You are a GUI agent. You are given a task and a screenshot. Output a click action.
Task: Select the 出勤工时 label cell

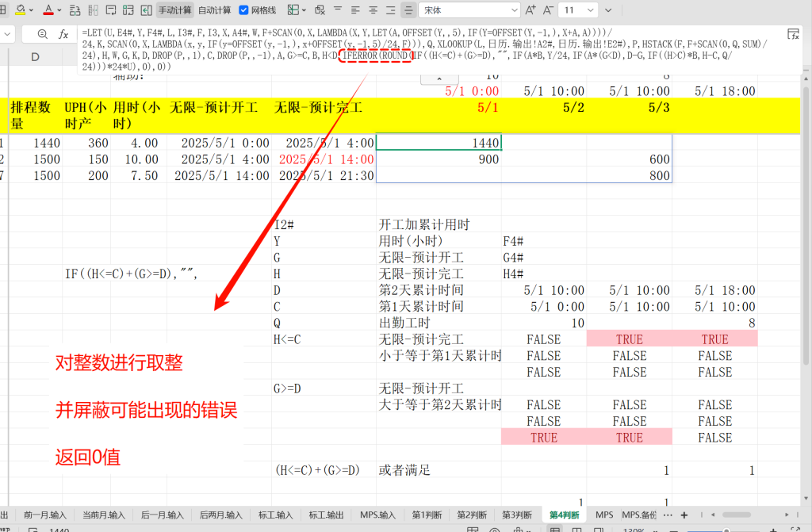(x=439, y=323)
